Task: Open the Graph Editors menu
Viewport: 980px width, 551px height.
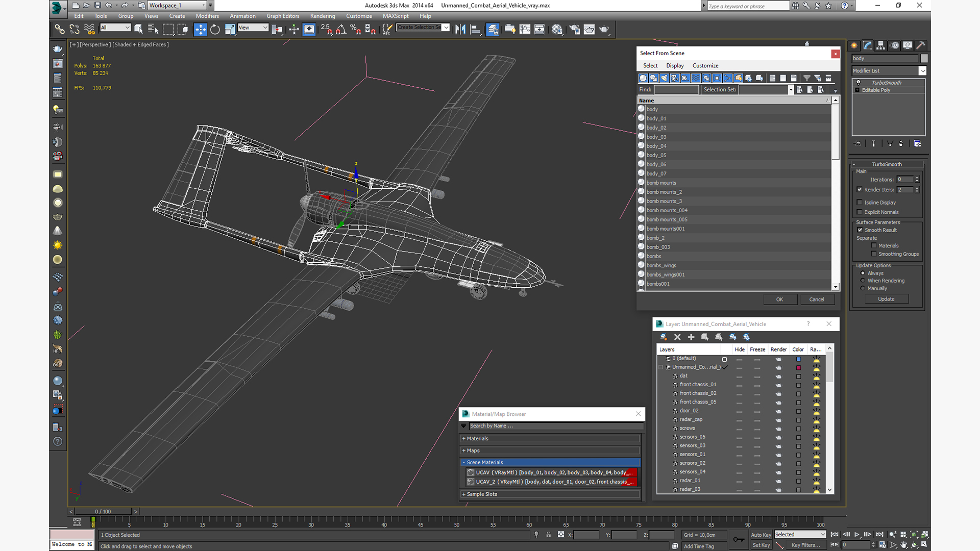Action: (283, 16)
